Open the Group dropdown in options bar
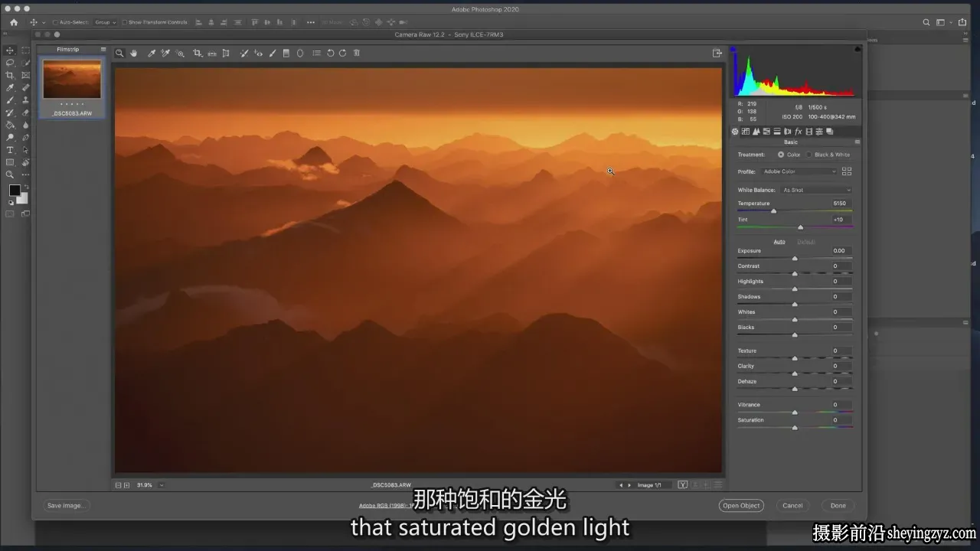The height and width of the screenshot is (551, 980). click(105, 22)
